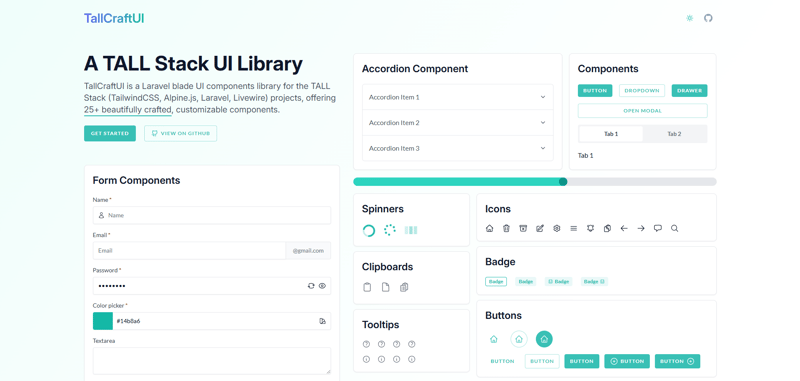Click the trash icon
This screenshot has width=800, height=381.
506,228
